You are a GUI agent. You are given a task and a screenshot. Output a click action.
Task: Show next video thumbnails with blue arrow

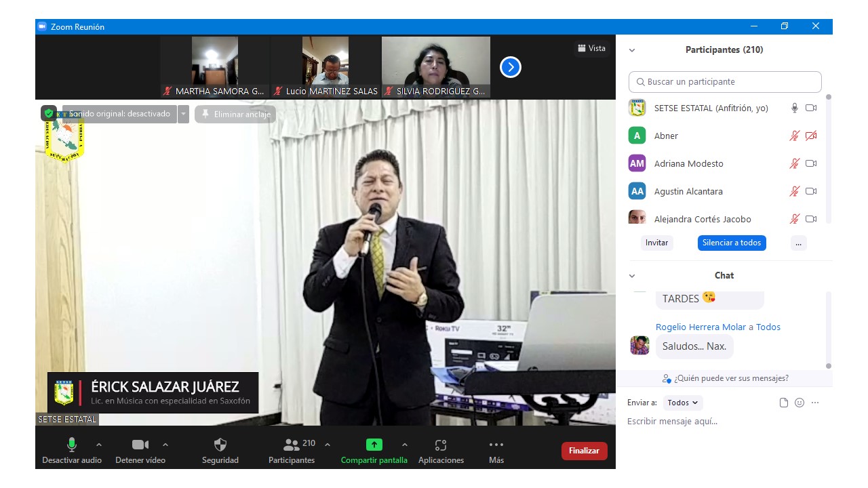[x=511, y=67]
